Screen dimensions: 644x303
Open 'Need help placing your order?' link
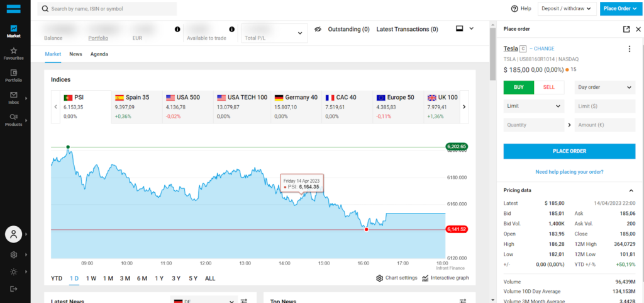569,171
